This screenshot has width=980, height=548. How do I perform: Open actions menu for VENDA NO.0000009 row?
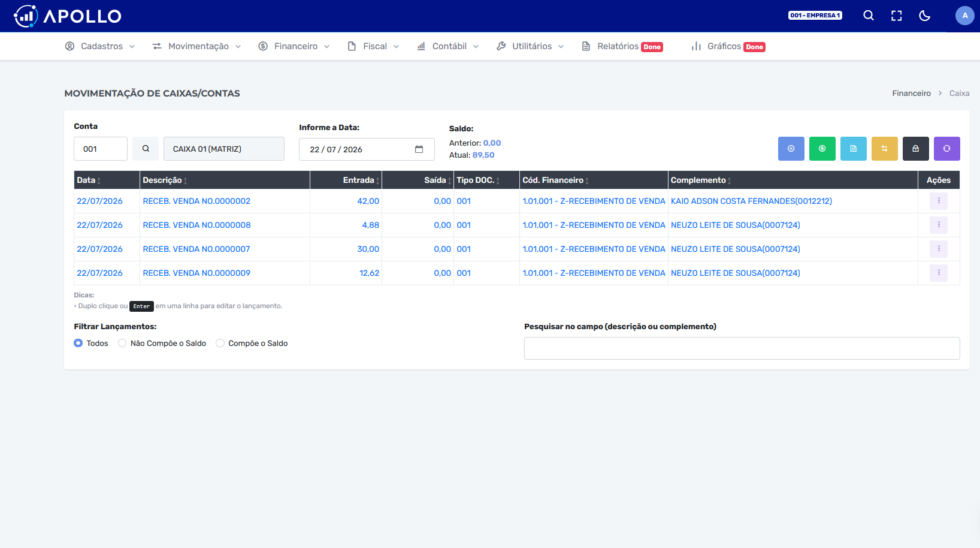pyautogui.click(x=938, y=273)
